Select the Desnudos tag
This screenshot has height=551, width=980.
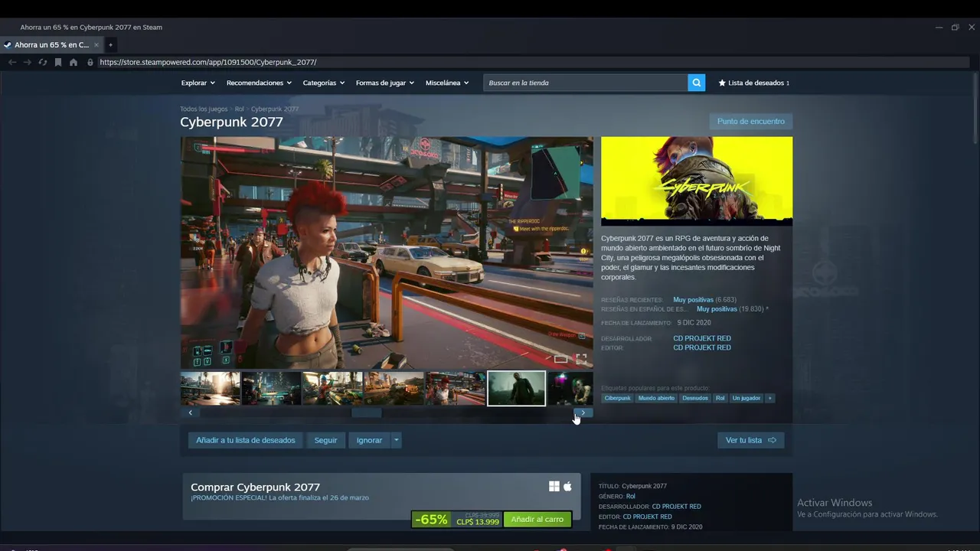[695, 398]
